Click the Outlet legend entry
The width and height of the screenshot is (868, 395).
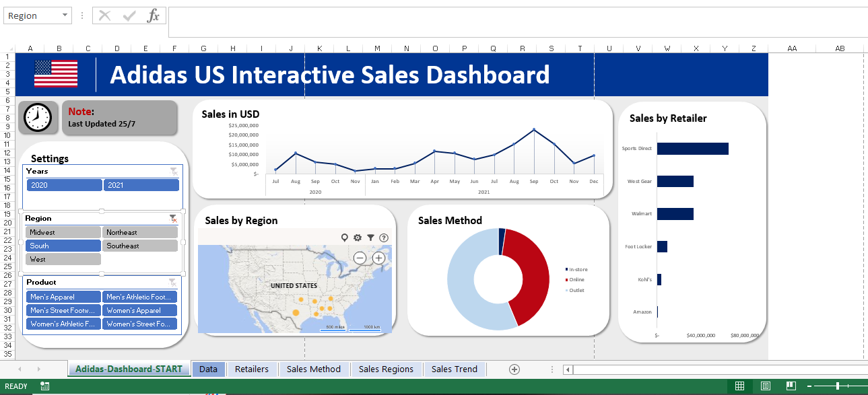tap(575, 290)
